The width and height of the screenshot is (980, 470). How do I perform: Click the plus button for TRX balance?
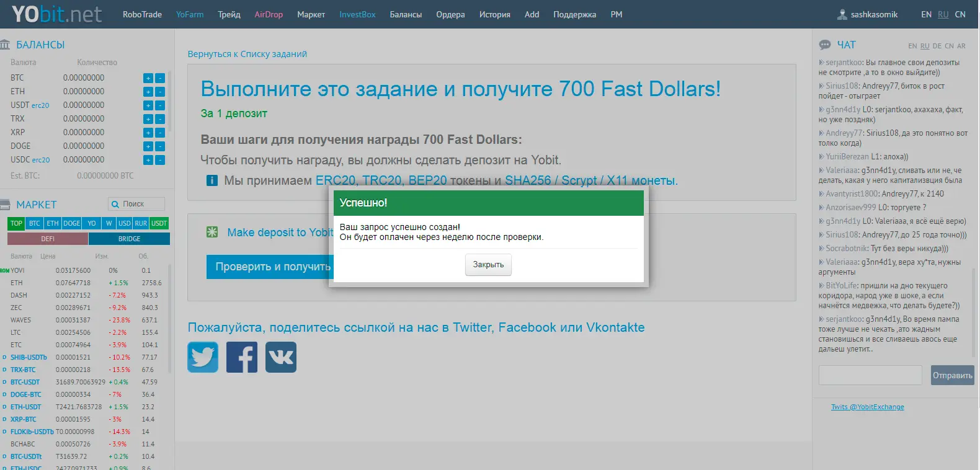click(x=148, y=119)
